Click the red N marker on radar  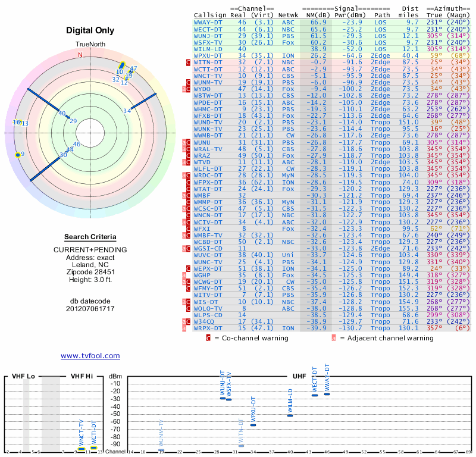click(x=80, y=55)
